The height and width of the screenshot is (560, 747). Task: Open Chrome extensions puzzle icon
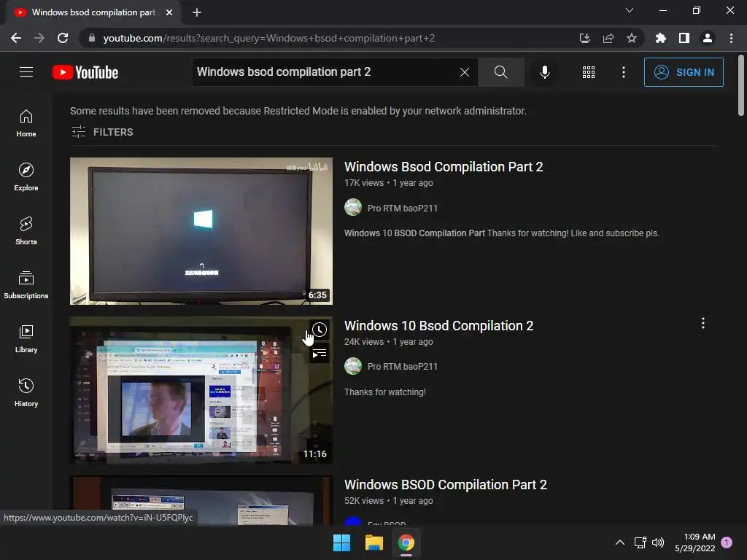pos(660,38)
